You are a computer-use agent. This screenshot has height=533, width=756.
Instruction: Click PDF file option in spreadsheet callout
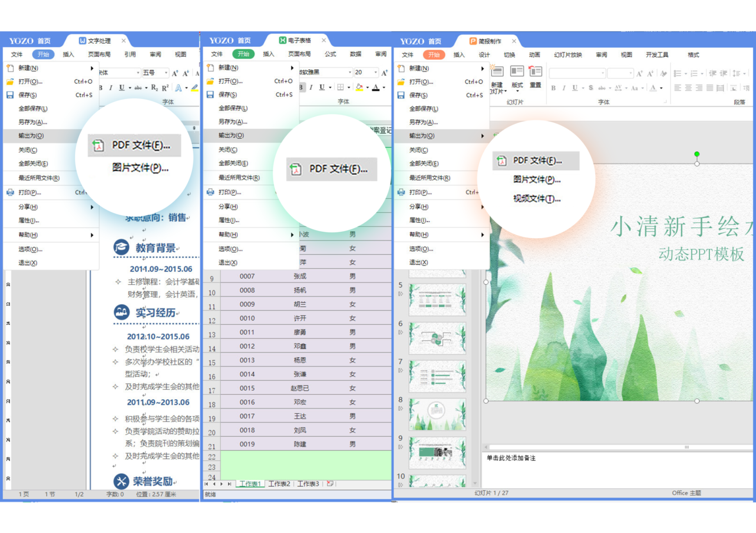pos(331,169)
